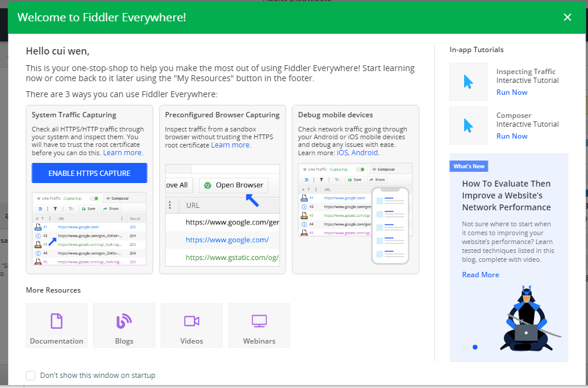Click the "In-app Tutorials" heading
The image size is (588, 388).
477,50
